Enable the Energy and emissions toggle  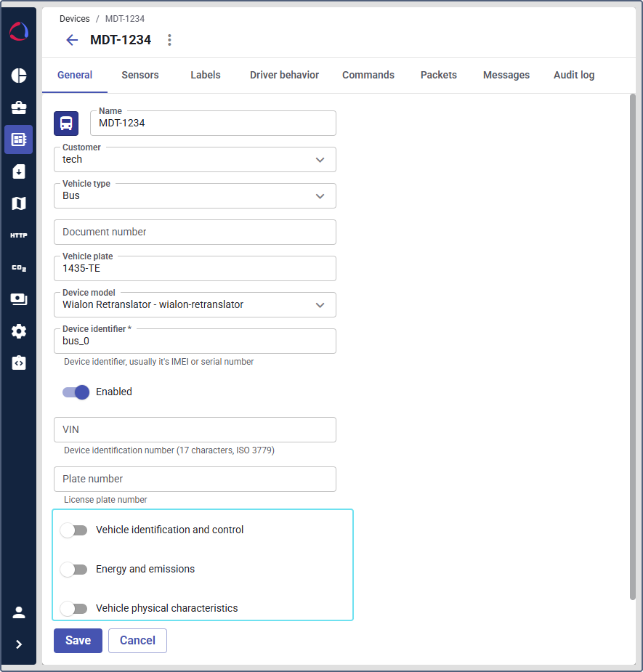tap(74, 570)
